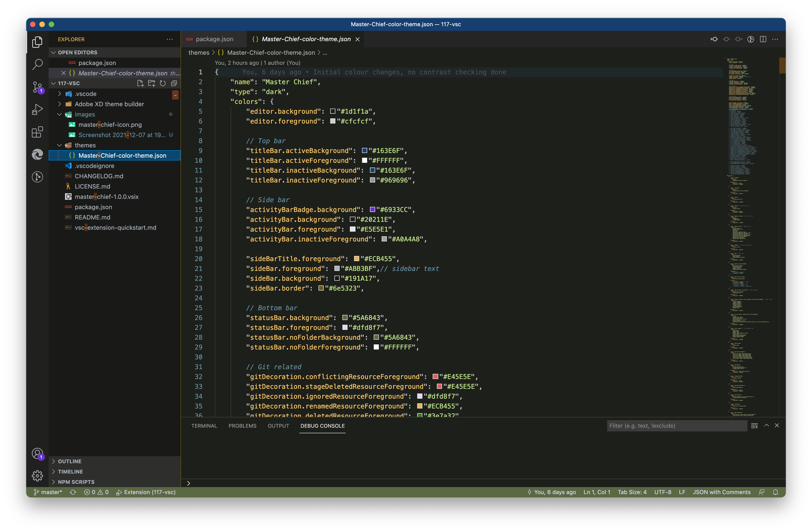812x532 pixels.
Task: Select the Microsoft Edge icon in activity bar
Action: click(x=37, y=155)
